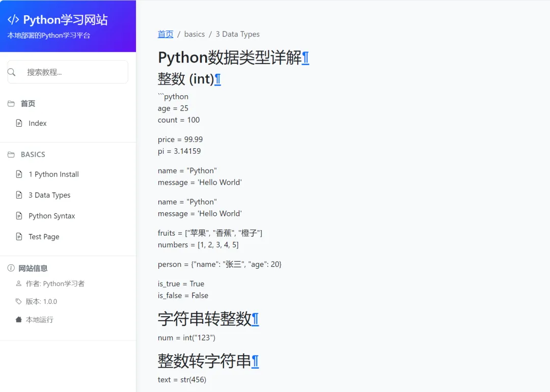The width and height of the screenshot is (550, 392).
Task: Click the fruits list code line
Action: [210, 233]
